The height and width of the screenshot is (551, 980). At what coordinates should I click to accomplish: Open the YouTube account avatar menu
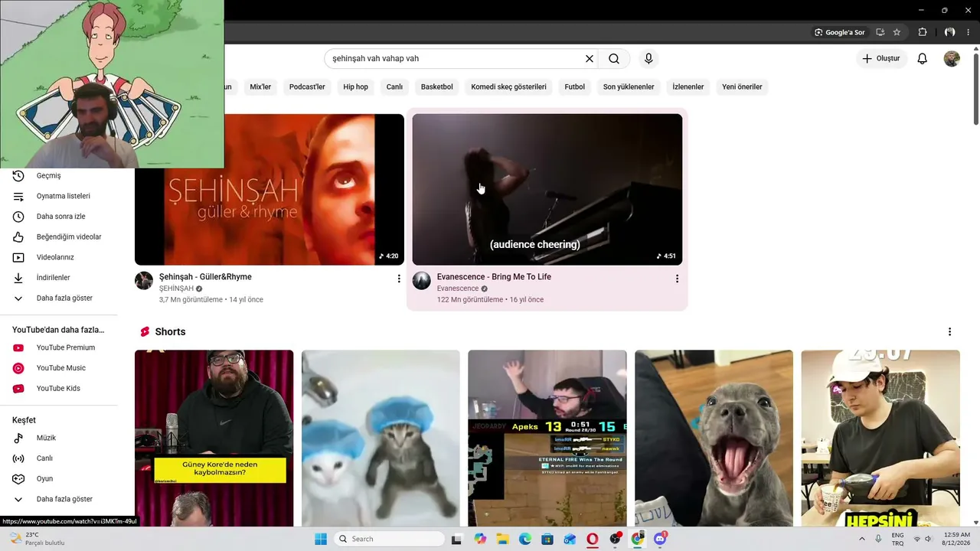pyautogui.click(x=952, y=59)
